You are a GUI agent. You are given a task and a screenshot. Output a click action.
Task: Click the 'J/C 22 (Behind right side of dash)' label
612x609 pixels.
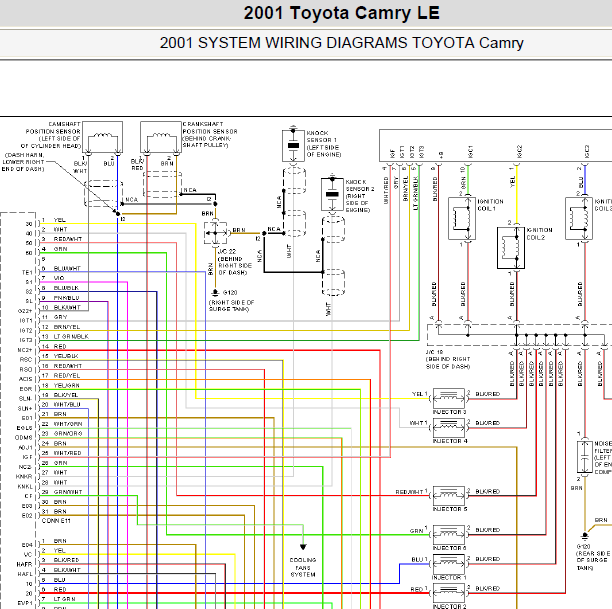tap(235, 262)
